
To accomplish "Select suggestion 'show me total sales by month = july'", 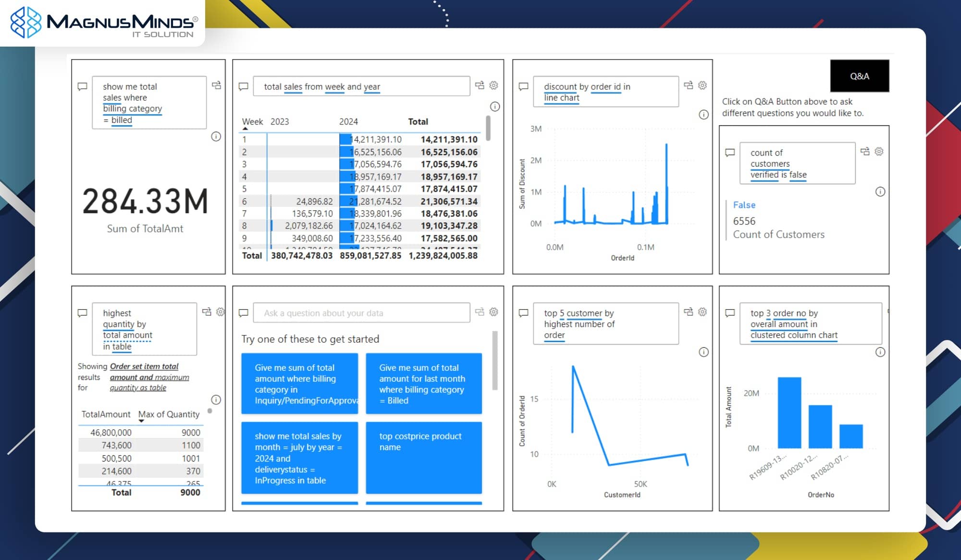I will (x=299, y=458).
